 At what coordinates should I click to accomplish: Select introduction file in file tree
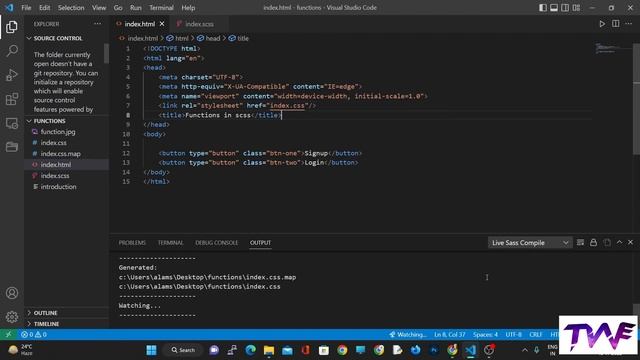(x=58, y=187)
